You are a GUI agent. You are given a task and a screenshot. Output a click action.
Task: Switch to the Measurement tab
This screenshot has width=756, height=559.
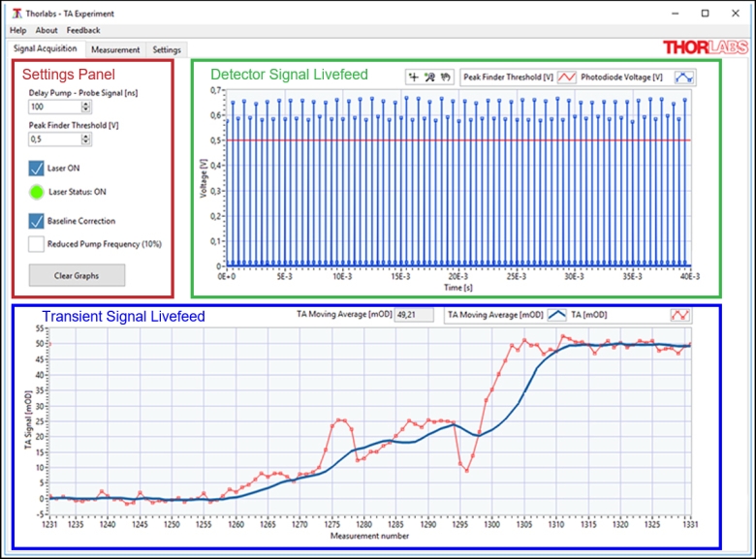(115, 49)
